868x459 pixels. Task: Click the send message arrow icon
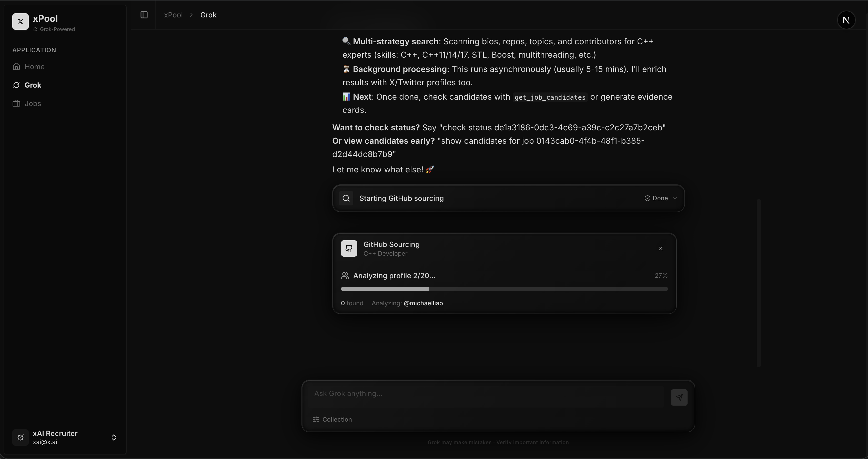[x=679, y=397]
